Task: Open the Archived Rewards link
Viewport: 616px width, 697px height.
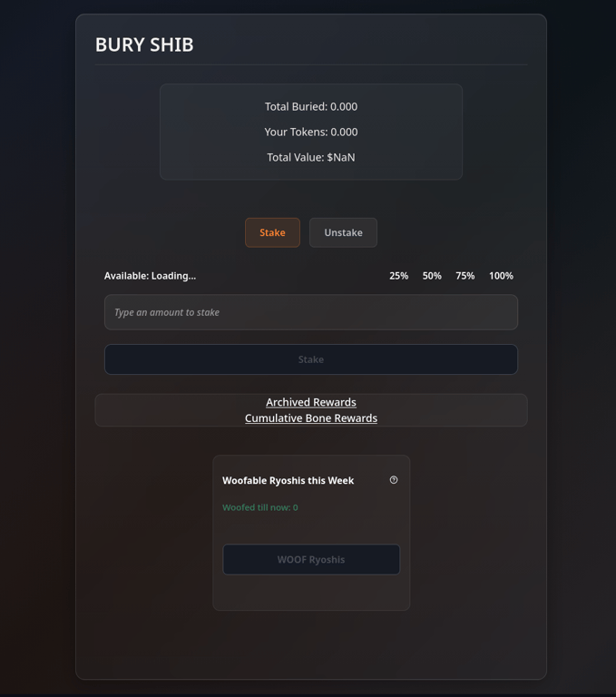Action: (311, 402)
